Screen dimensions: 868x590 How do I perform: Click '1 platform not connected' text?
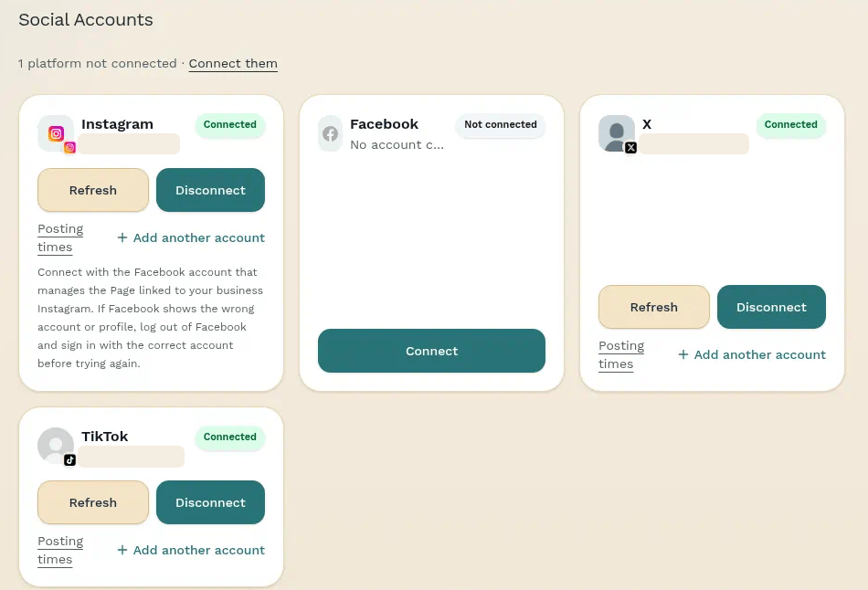pyautogui.click(x=97, y=64)
